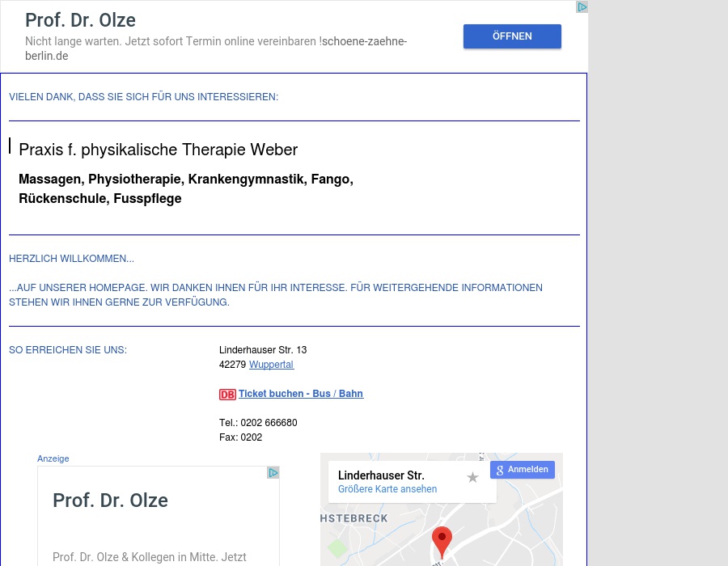Screen dimensions: 728x566
Task: Click the Praxis f. physikalische Therapie Weber heading
Action: pyautogui.click(x=158, y=150)
